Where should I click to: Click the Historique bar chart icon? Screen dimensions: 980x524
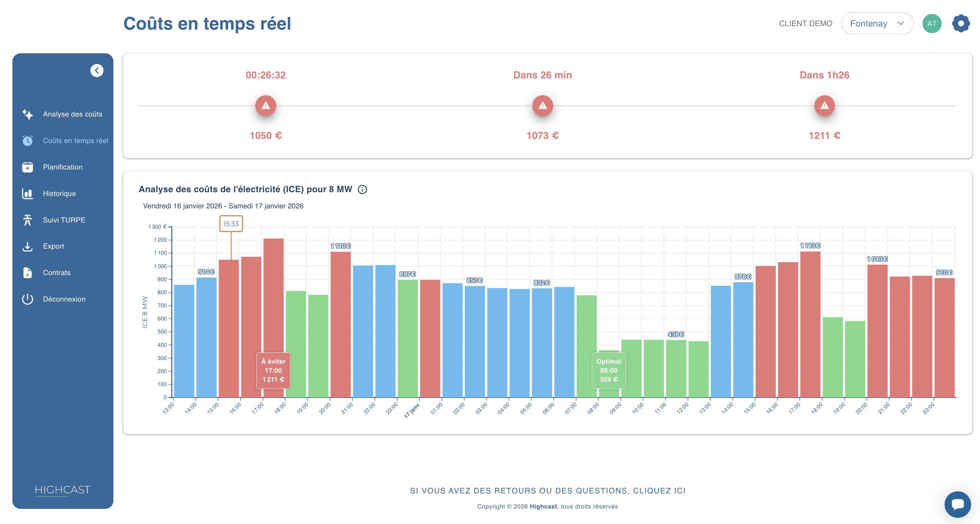click(27, 193)
